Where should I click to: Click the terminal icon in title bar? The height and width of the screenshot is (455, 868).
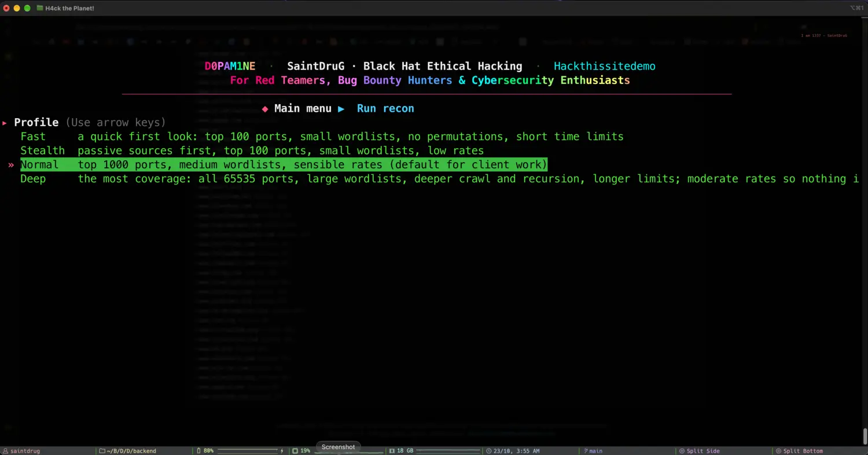click(39, 8)
